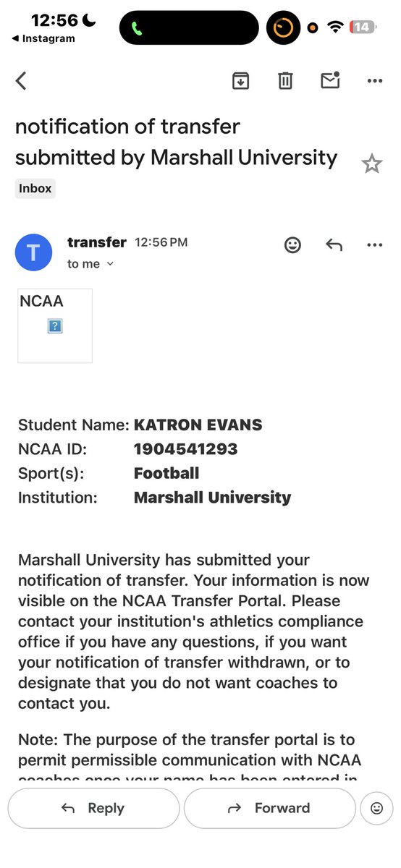The width and height of the screenshot is (401, 868).
Task: Tap the green active-call indicator
Action: (138, 28)
